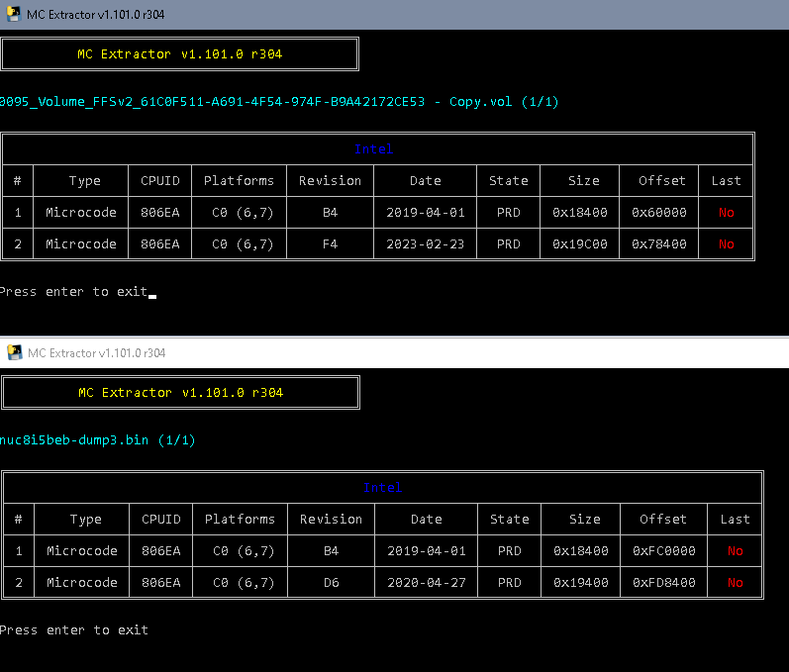Click revision F4 in top table
The image size is (789, 672).
click(330, 243)
